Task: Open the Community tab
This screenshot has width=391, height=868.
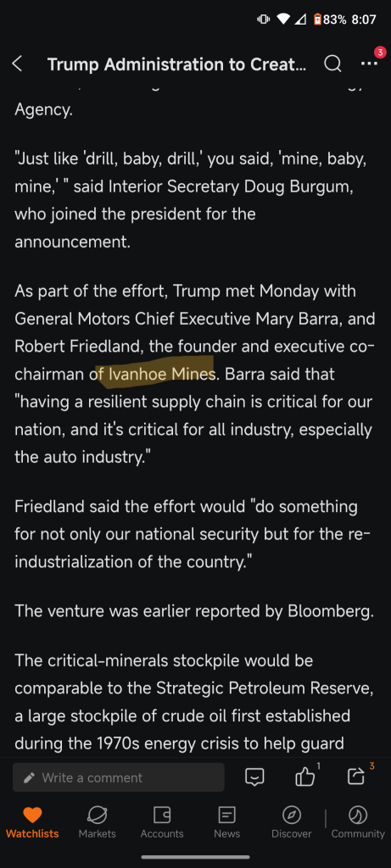Action: pos(358,822)
